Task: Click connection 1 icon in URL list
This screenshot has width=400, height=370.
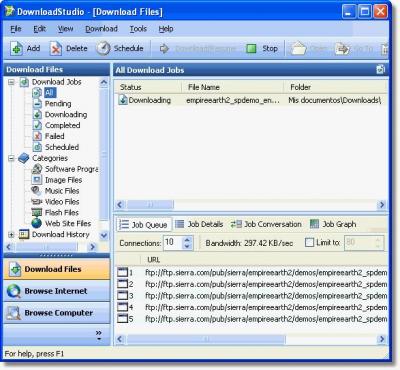Action: [x=123, y=272]
